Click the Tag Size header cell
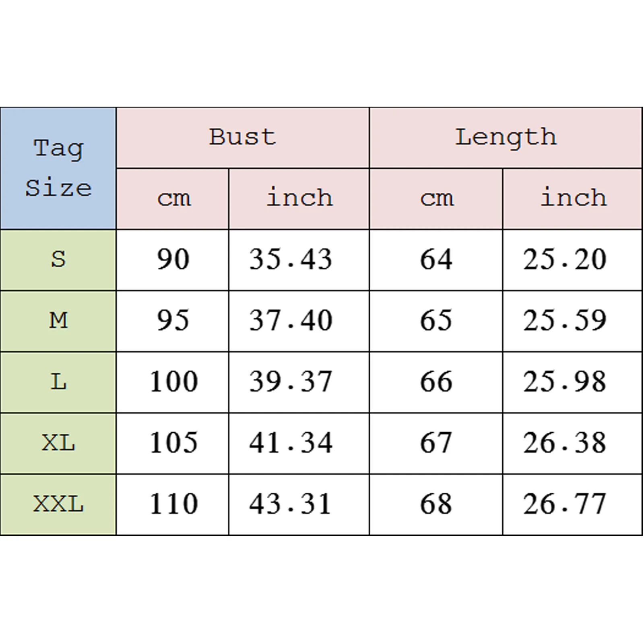Screen dimensions: 644x644 point(58,168)
